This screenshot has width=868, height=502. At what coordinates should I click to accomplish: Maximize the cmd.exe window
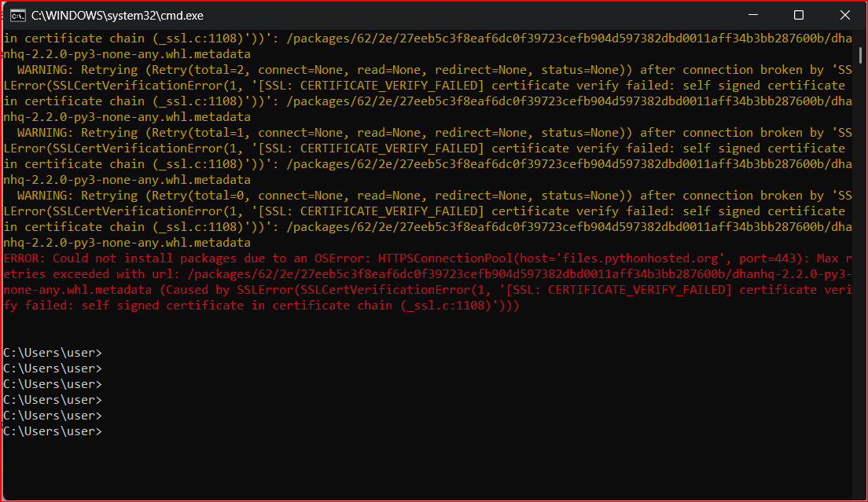coord(798,15)
